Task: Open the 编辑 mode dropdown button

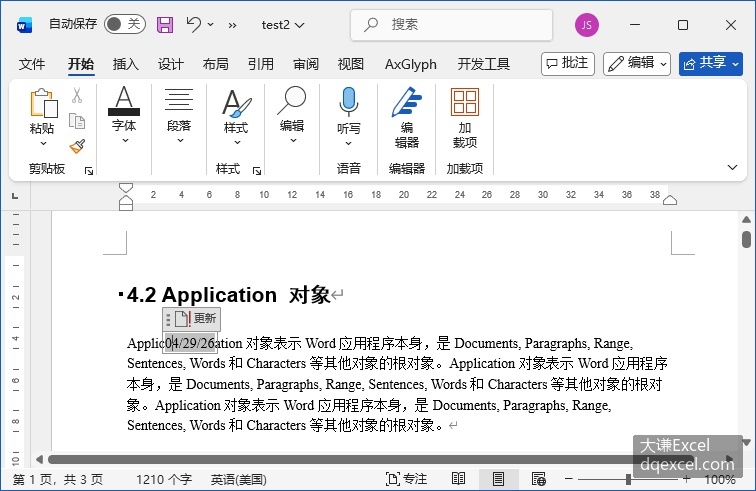Action: 637,64
